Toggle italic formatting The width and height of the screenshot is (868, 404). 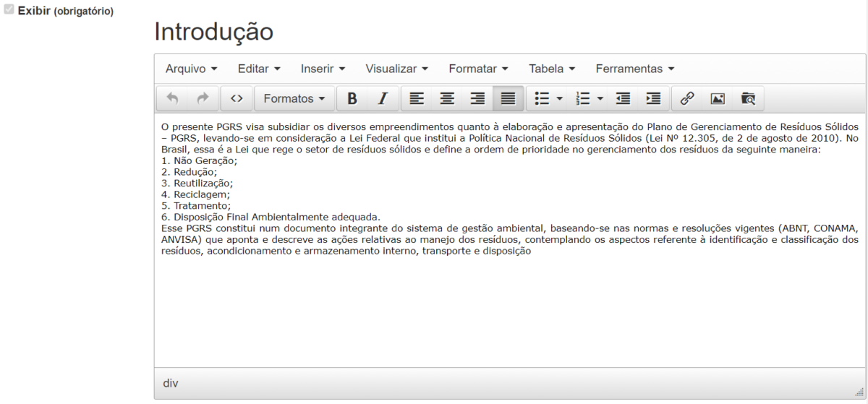(x=383, y=98)
